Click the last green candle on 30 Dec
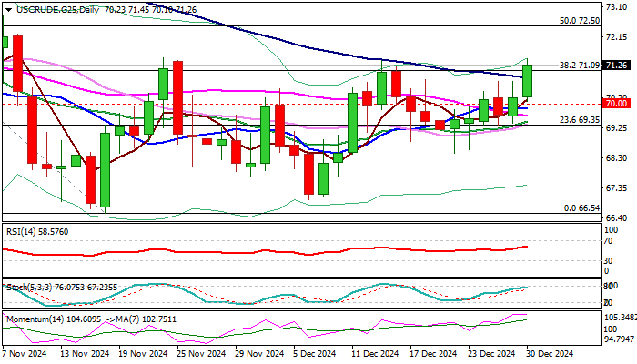This screenshot has height=364, width=637. coord(527,81)
